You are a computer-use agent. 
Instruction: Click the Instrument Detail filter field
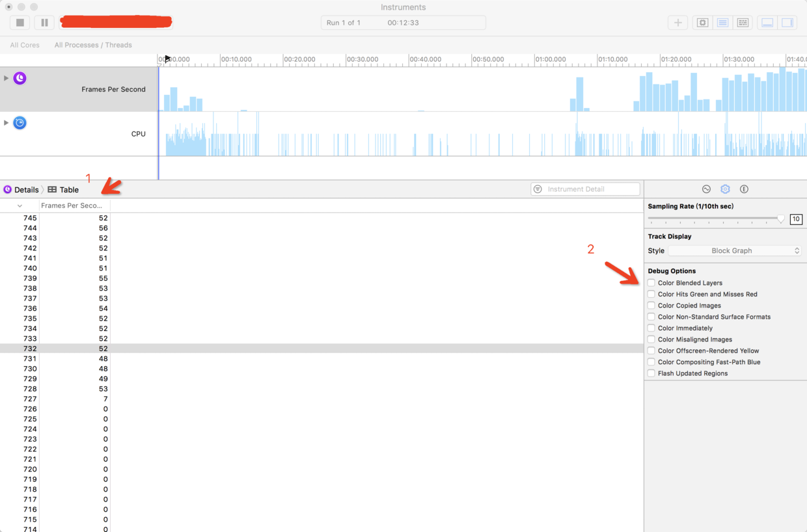(x=585, y=189)
